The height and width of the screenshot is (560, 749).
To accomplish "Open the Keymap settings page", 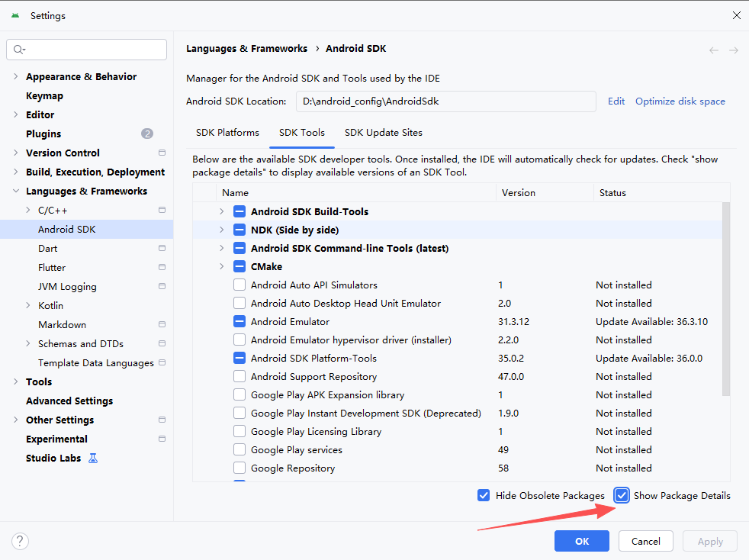I will tap(44, 95).
